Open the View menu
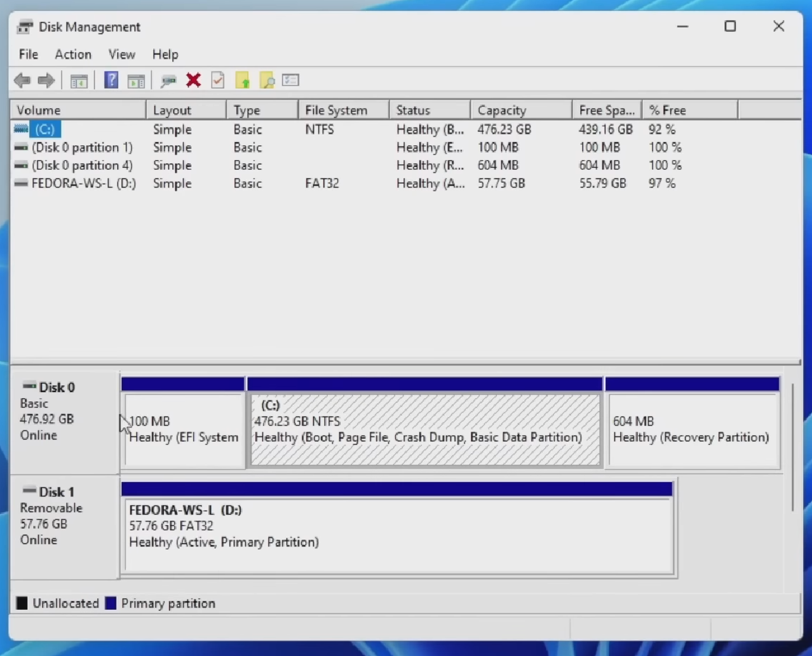 121,54
